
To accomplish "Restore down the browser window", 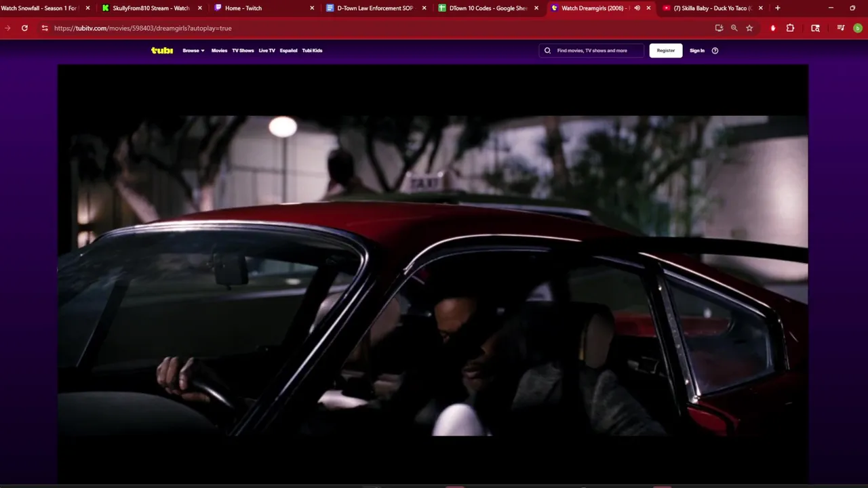I will [852, 8].
